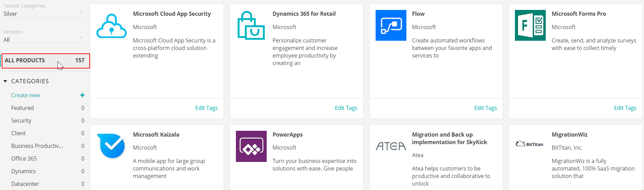Click the purple PowerApps icon
Image resolution: width=644 pixels, height=190 pixels.
[251, 146]
